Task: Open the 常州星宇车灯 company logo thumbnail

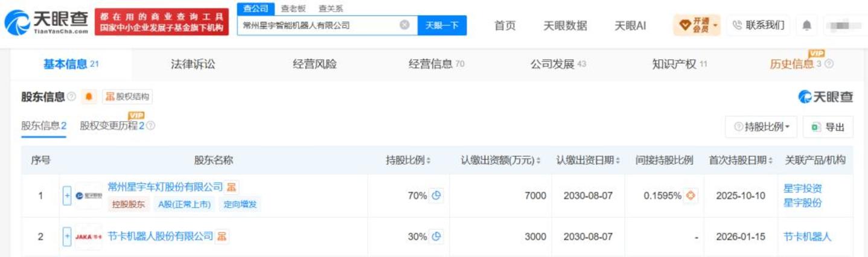Action: click(x=88, y=195)
